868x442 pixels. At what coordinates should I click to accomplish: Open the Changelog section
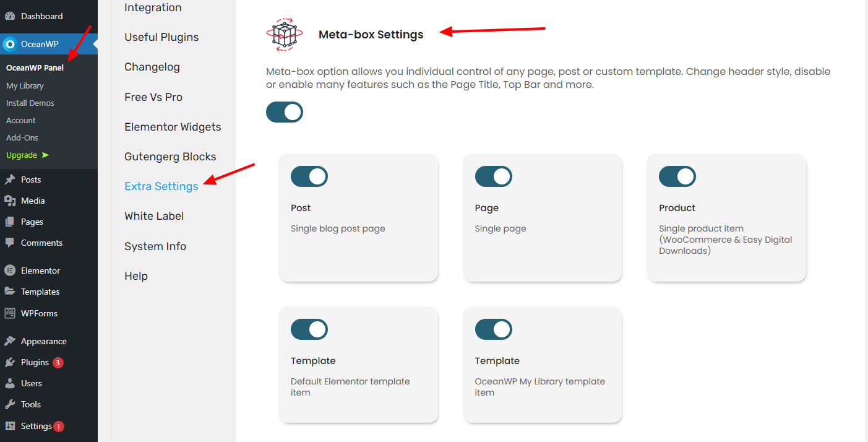[x=152, y=67]
